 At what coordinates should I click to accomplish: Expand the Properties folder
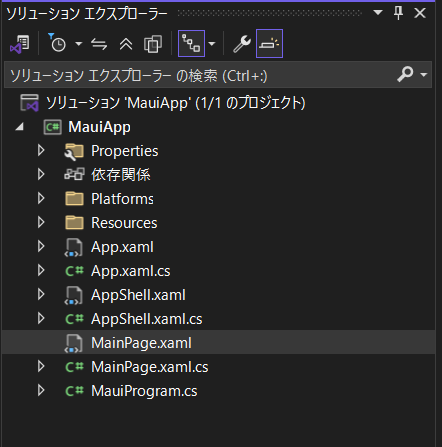click(x=41, y=151)
